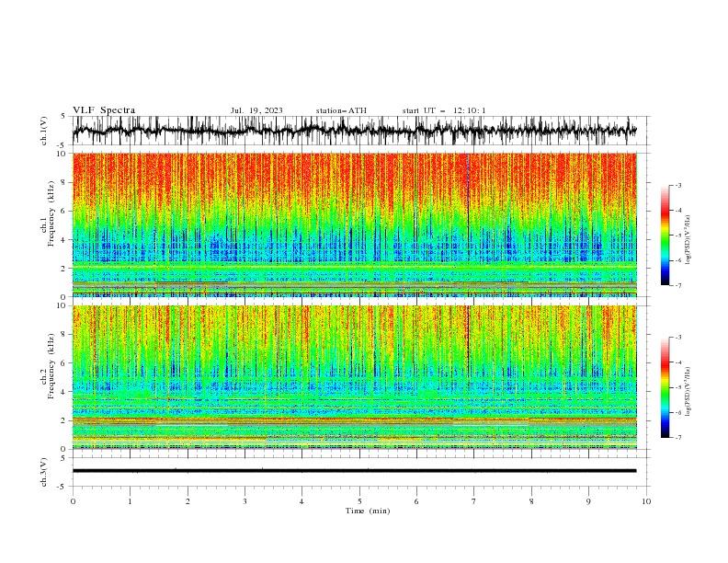
Task: Click time axis tick label "7"
Action: (473, 501)
